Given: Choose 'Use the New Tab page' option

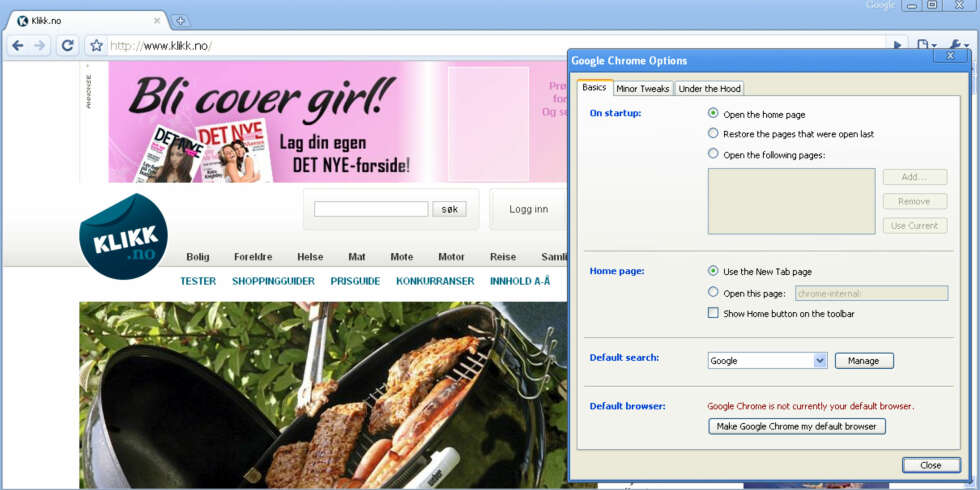Looking at the screenshot, I should 713,271.
